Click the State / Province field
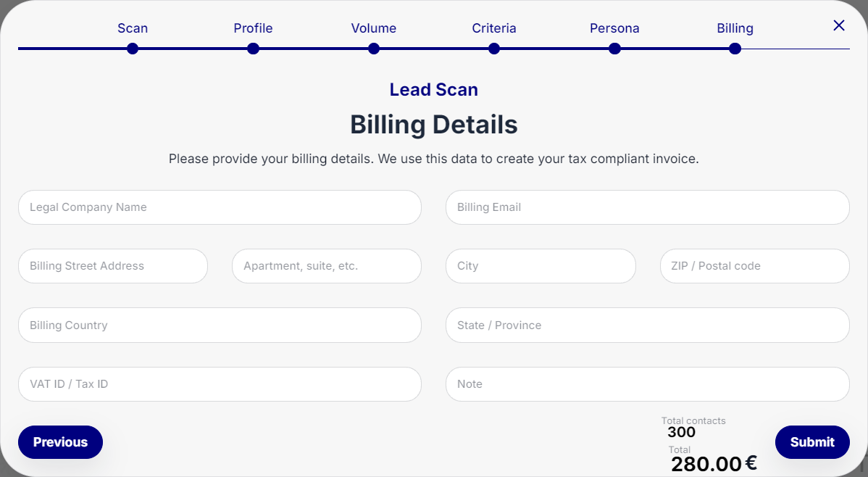The height and width of the screenshot is (477, 868). 647,325
